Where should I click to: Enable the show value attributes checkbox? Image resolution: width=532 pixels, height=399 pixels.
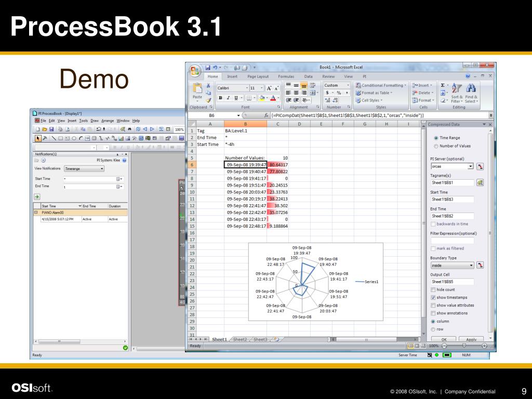433,305
